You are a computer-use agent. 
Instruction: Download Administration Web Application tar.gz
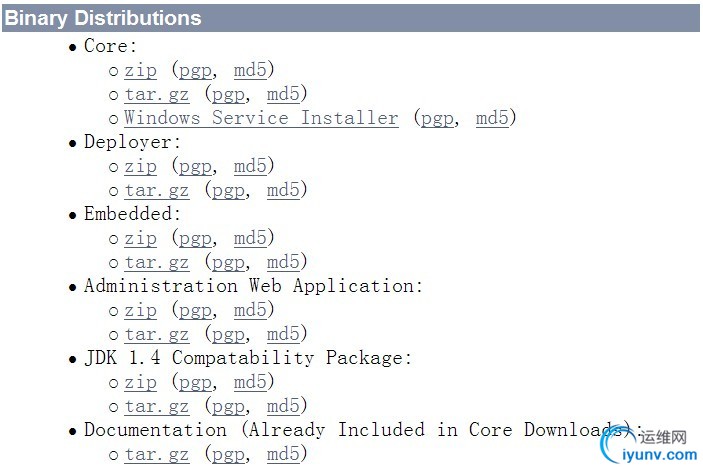tap(156, 335)
